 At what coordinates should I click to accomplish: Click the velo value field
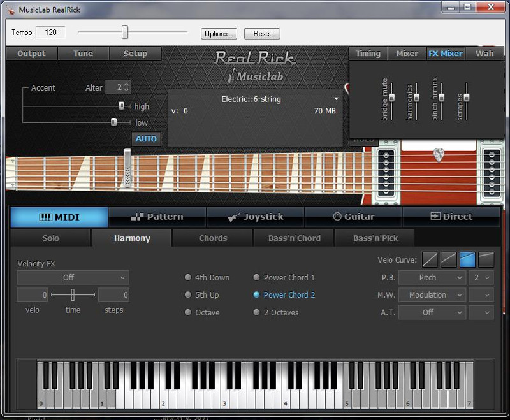tap(33, 295)
